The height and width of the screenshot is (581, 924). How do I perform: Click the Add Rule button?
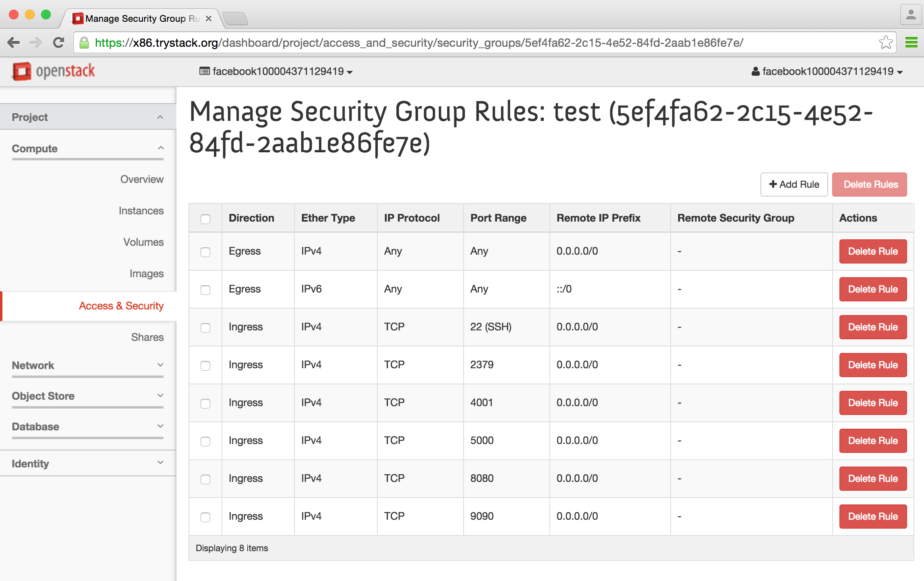(x=794, y=185)
